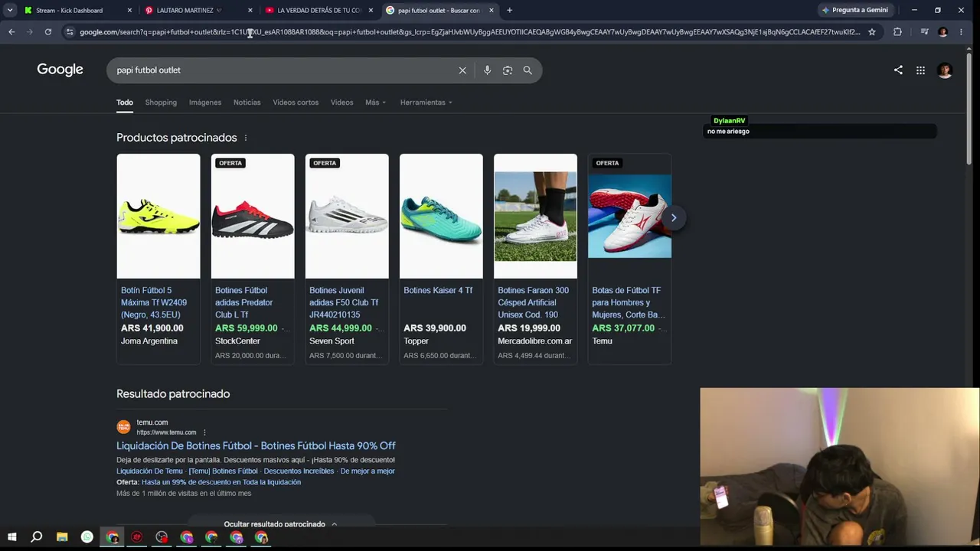This screenshot has height=551, width=980.
Task: Close the LAUTARO MARTINEZ tab
Action: 250,10
